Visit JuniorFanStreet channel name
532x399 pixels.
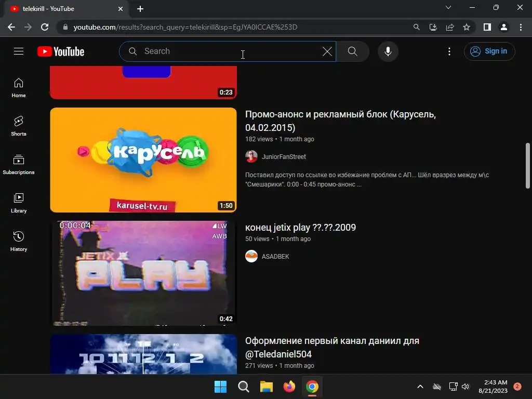click(x=284, y=157)
